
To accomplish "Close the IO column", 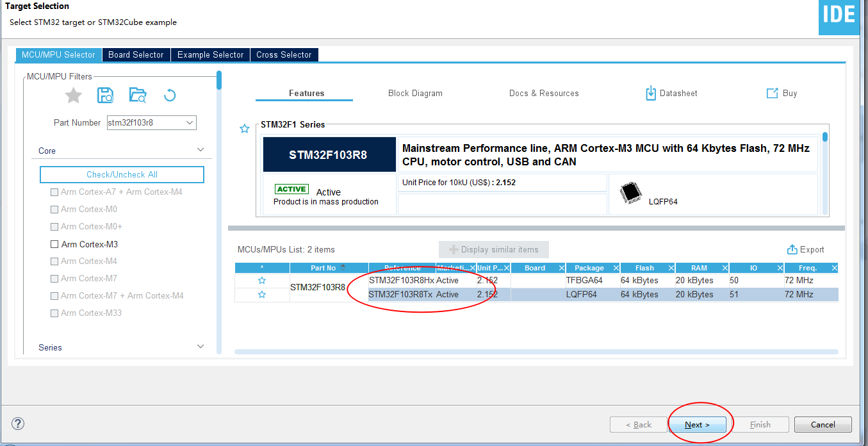I will (780, 268).
